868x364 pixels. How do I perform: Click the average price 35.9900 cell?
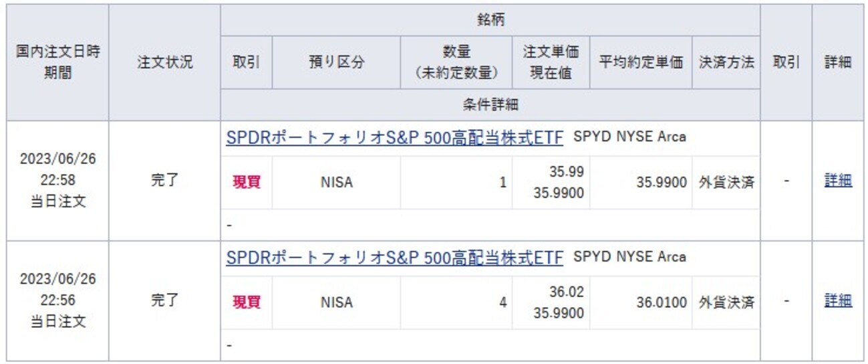point(661,182)
